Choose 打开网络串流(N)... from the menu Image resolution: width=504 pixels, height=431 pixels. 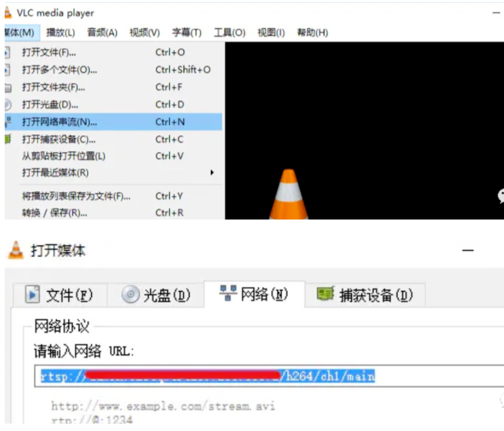tap(60, 122)
